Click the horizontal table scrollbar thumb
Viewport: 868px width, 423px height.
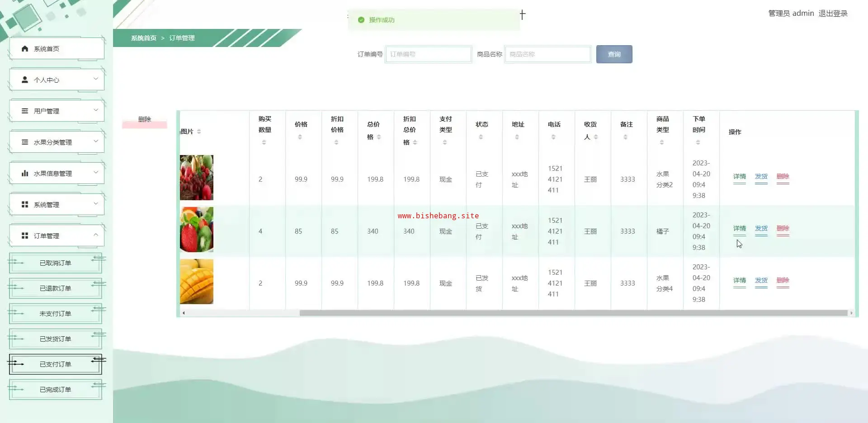[573, 313]
